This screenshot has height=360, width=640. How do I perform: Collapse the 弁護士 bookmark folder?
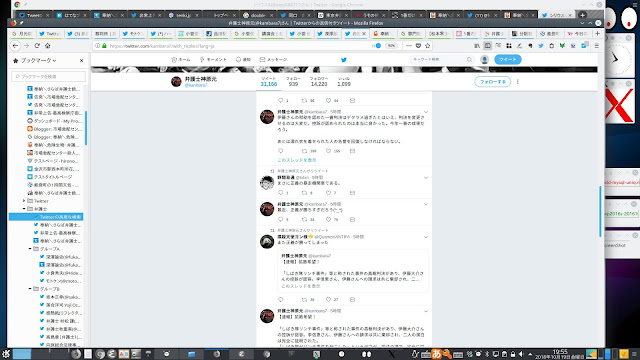click(x=24, y=209)
